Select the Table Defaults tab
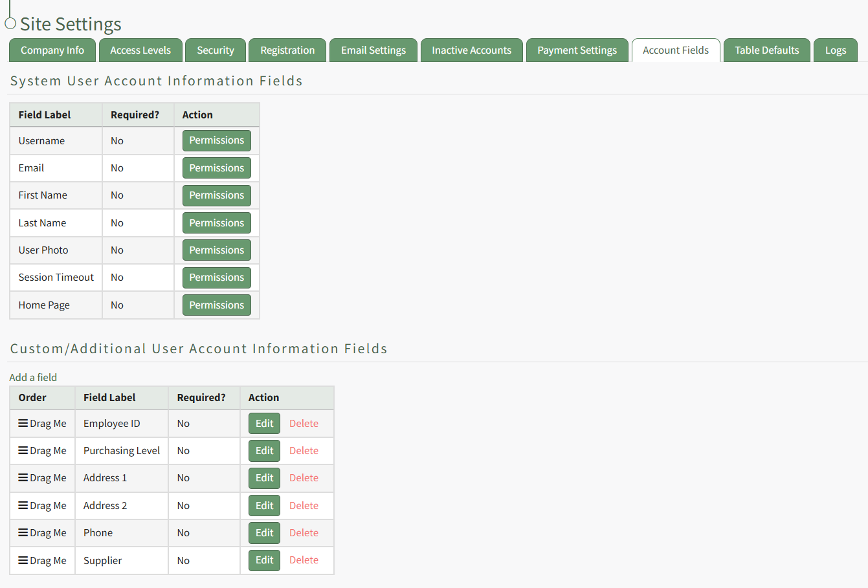The image size is (868, 588). pyautogui.click(x=766, y=50)
